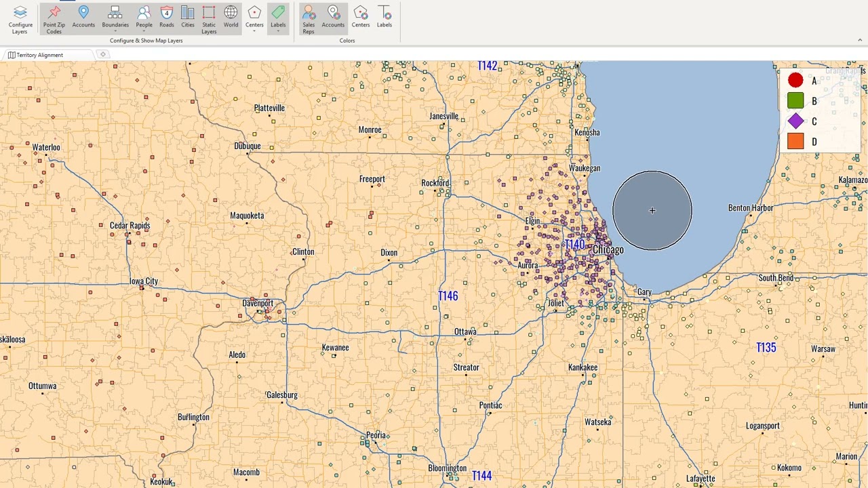The width and height of the screenshot is (868, 488).
Task: Open the Configure Layers tool
Action: 20,19
